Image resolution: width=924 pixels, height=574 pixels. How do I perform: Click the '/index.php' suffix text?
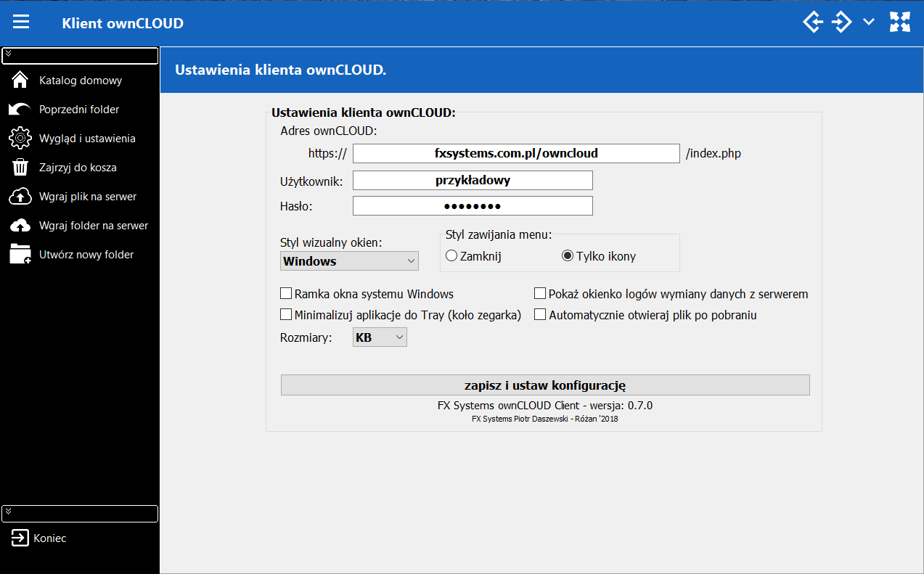click(x=714, y=153)
